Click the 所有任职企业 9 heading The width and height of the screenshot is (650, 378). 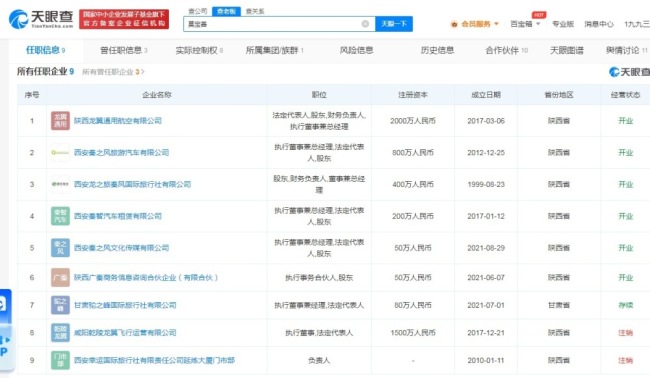click(45, 72)
